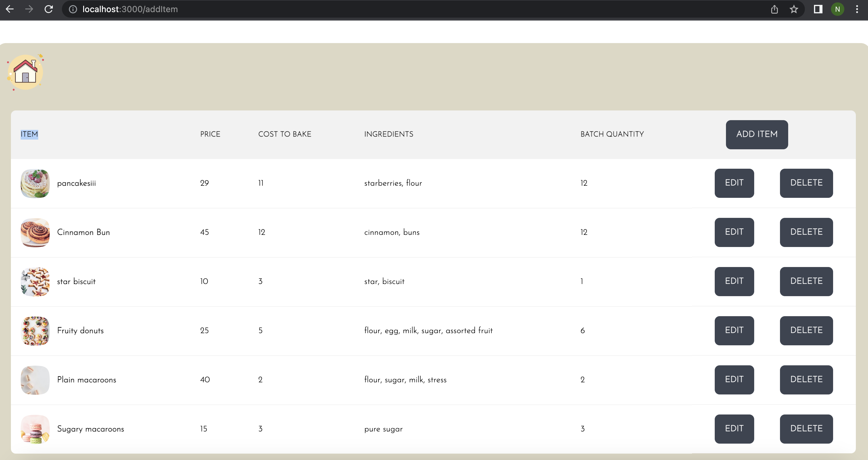Click the BATCH QUANTITY column header

[612, 134]
